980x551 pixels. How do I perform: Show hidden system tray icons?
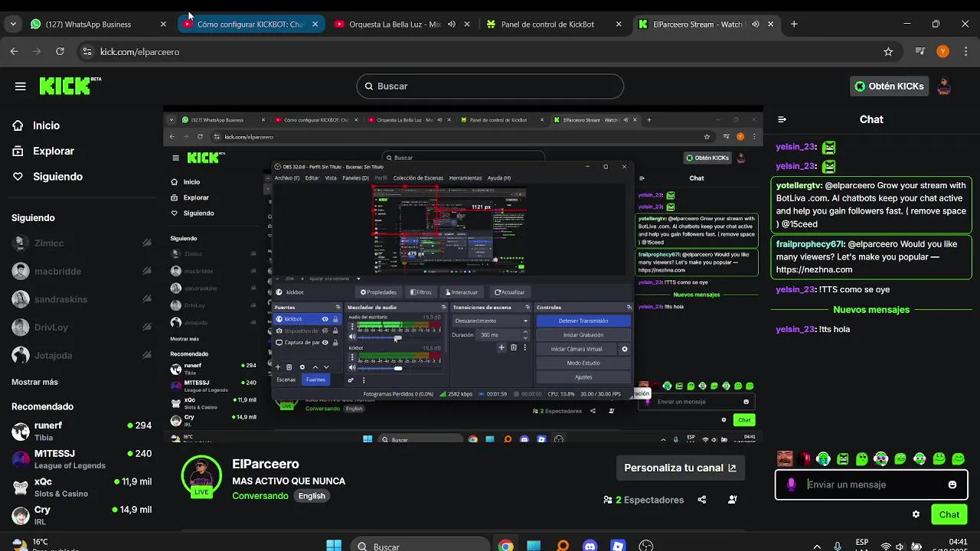[x=817, y=546]
